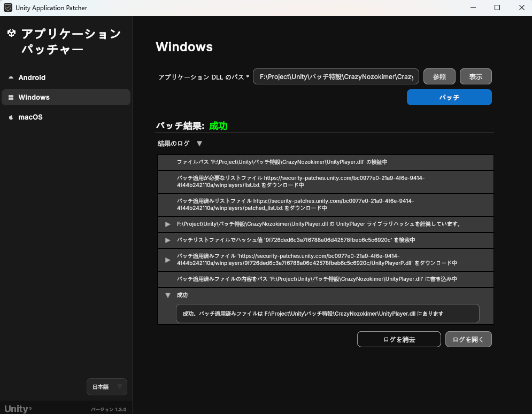Open the 日本語 language dropdown
Image resolution: width=532 pixels, height=414 pixels.
click(x=107, y=387)
